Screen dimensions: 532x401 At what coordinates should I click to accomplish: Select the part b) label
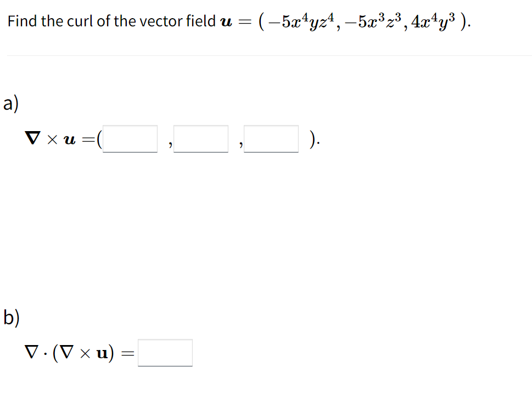pos(10,318)
